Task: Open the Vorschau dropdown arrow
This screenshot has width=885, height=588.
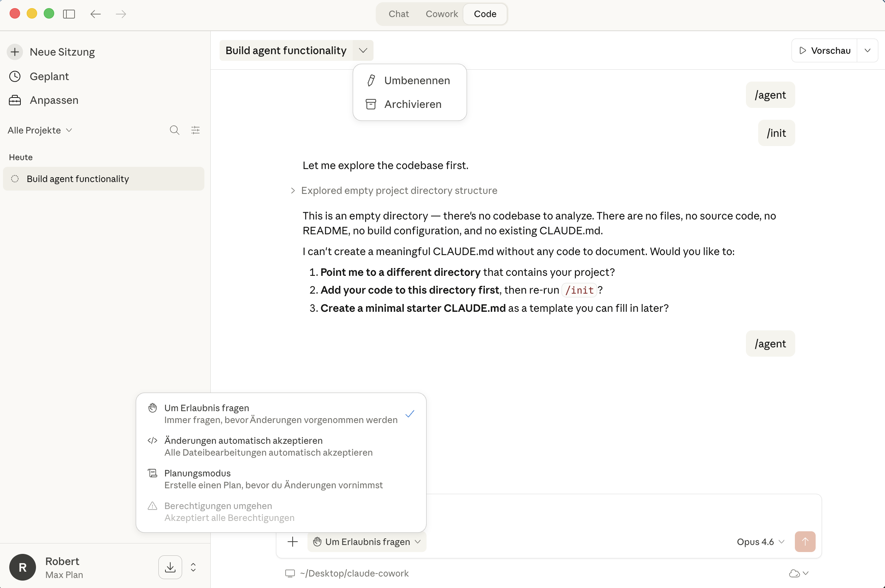Action: pyautogui.click(x=867, y=50)
